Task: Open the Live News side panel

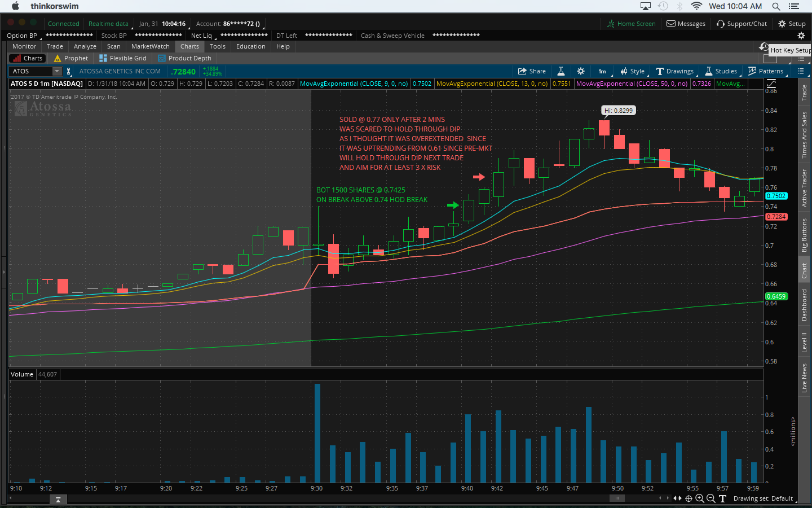Action: click(804, 378)
